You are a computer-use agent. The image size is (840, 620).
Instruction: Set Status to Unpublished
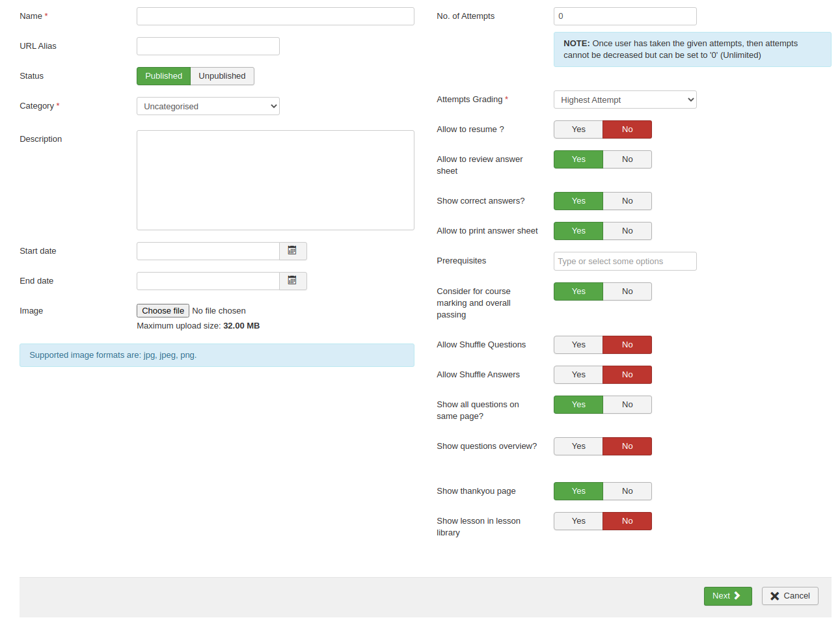(222, 76)
